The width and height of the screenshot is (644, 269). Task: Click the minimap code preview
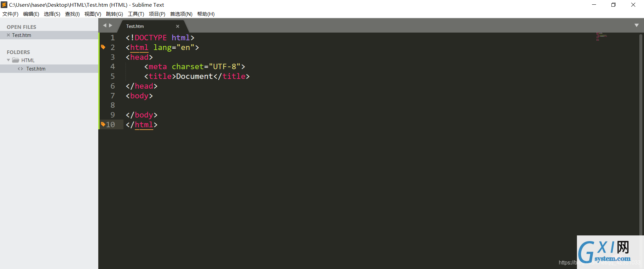[x=601, y=37]
